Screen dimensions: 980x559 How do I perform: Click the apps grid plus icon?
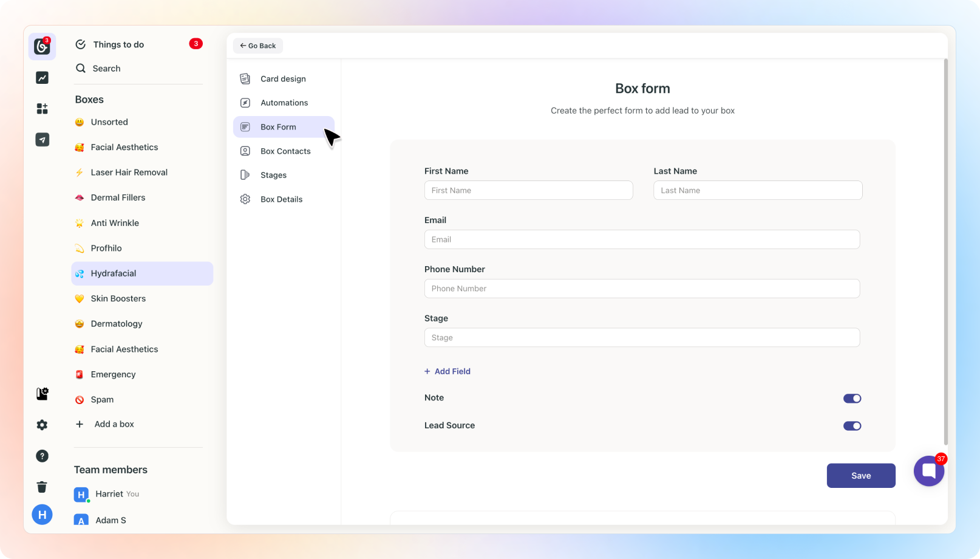point(42,109)
